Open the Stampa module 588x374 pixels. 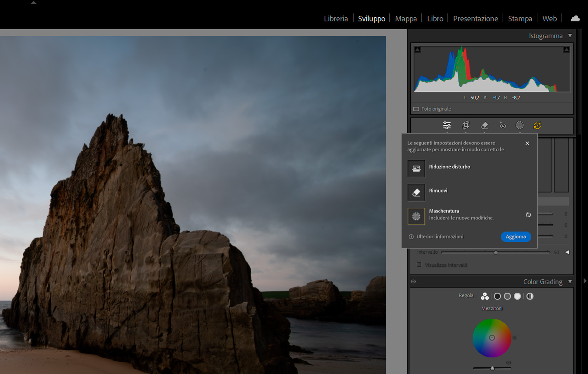point(520,19)
